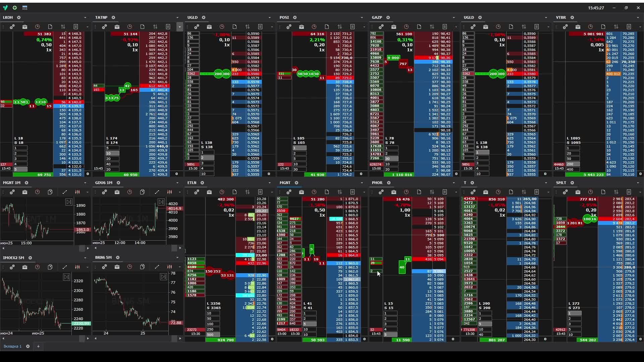Select volume preset 40 in TATNP panel
The height and width of the screenshot is (362, 644).
pyautogui.click(x=112, y=164)
